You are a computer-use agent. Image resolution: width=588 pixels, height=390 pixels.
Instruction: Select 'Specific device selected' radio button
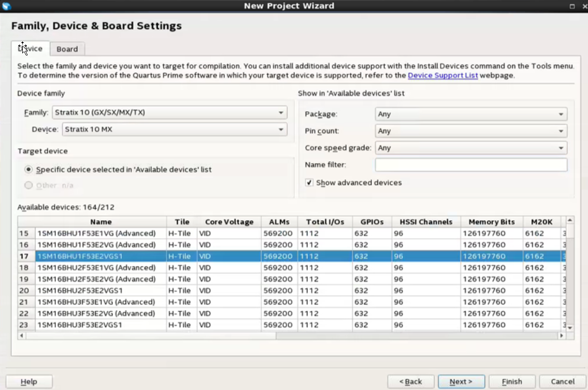coord(28,170)
